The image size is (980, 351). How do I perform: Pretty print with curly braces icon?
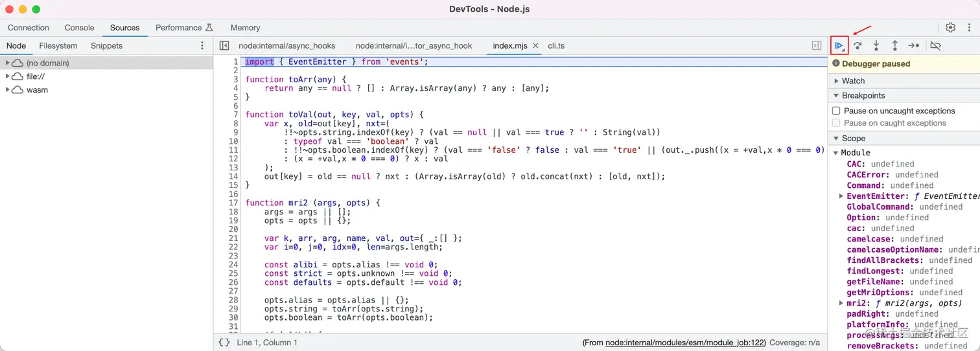click(224, 342)
